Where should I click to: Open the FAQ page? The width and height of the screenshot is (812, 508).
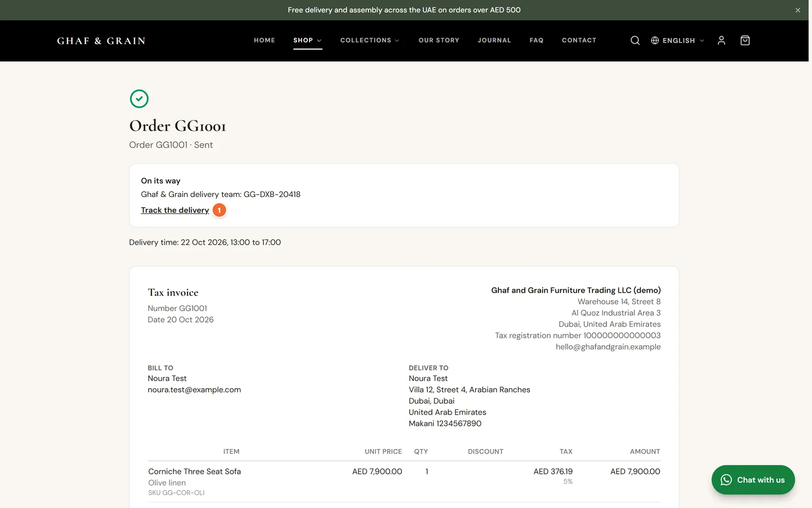click(x=536, y=40)
